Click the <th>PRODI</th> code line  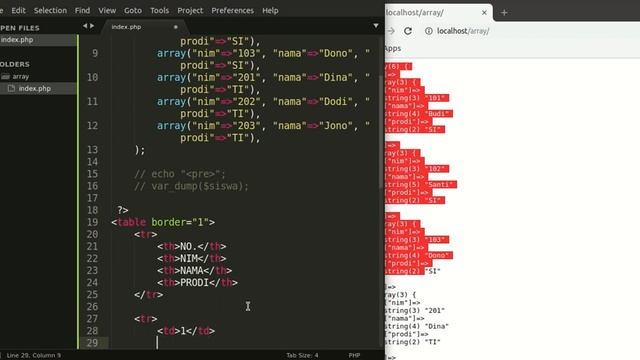tap(197, 282)
